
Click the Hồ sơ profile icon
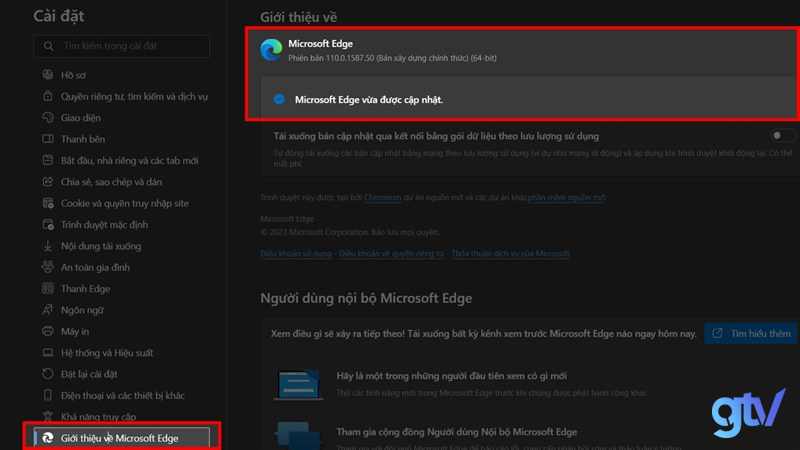coord(47,74)
